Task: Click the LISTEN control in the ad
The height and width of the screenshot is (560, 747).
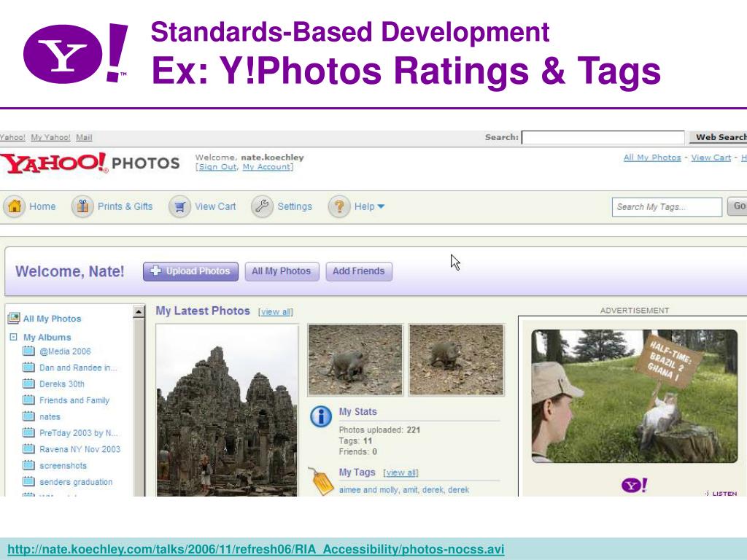Action: [721, 494]
